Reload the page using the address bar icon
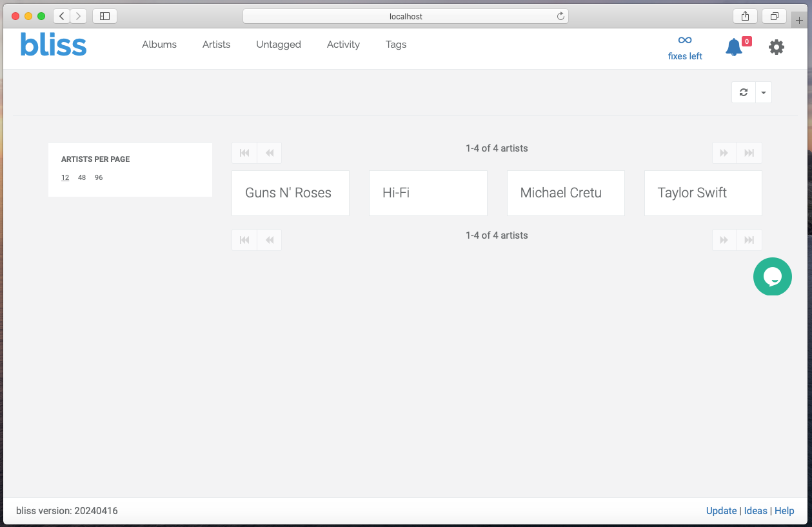The image size is (812, 527). (x=560, y=16)
